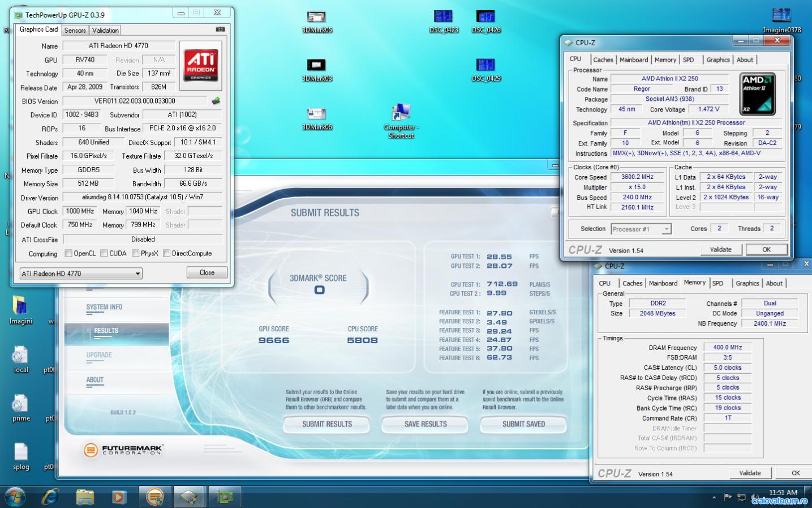This screenshot has height=508, width=812.
Task: Click the AMD Athlon II logo in CPU-Z
Action: point(757,93)
